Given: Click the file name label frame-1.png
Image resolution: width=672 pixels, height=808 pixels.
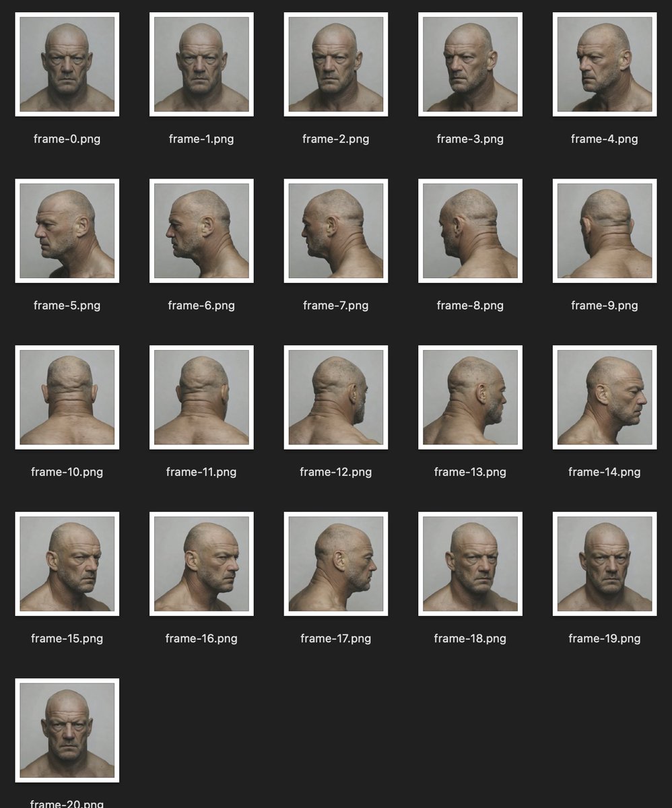Looking at the screenshot, I should [x=201, y=139].
